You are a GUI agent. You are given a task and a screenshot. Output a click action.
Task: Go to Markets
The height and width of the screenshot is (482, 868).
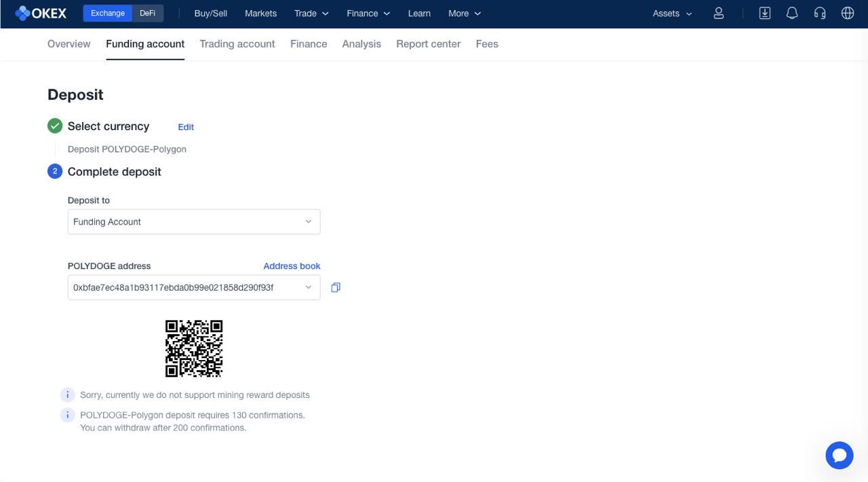click(260, 13)
